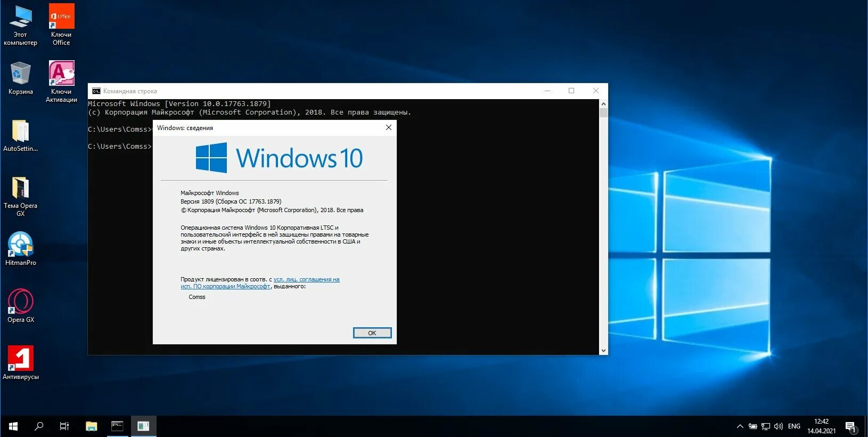Open the Windows Start menu
This screenshot has height=437, width=868.
point(13,426)
